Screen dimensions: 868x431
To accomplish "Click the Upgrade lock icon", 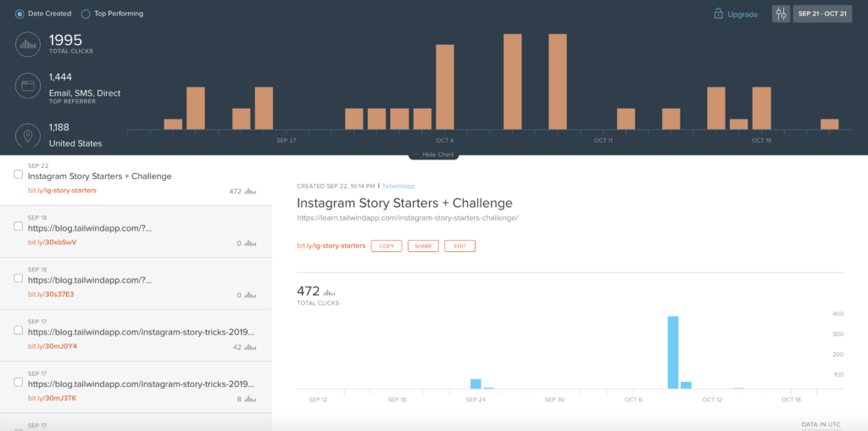I will (718, 14).
